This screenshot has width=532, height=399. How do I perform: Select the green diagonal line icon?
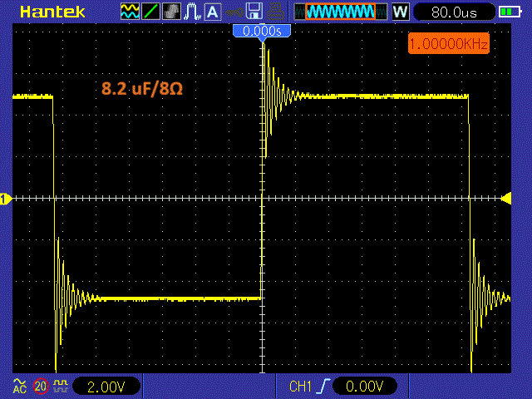[x=150, y=12]
